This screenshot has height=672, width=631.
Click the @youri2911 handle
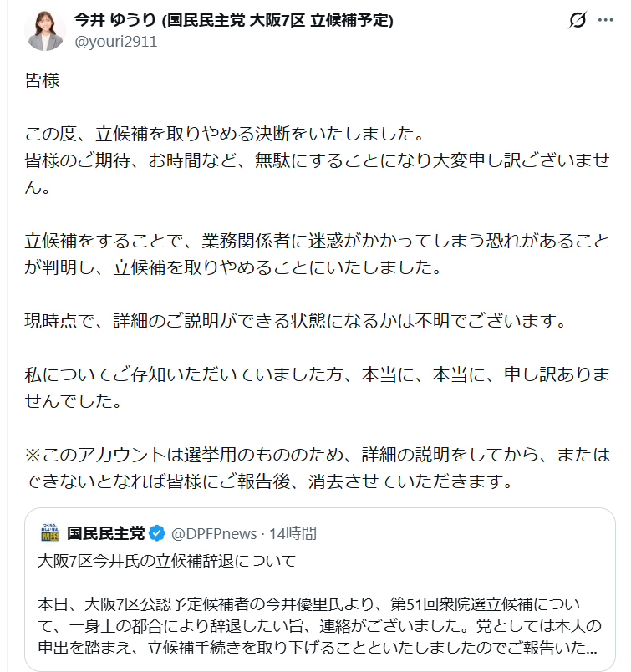116,41
